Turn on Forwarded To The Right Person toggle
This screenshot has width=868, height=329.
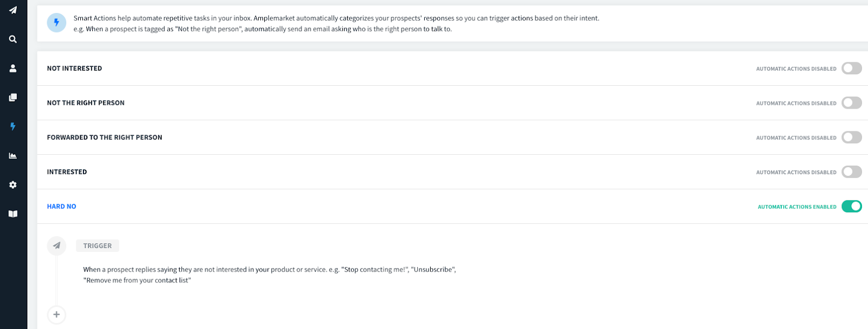852,137
